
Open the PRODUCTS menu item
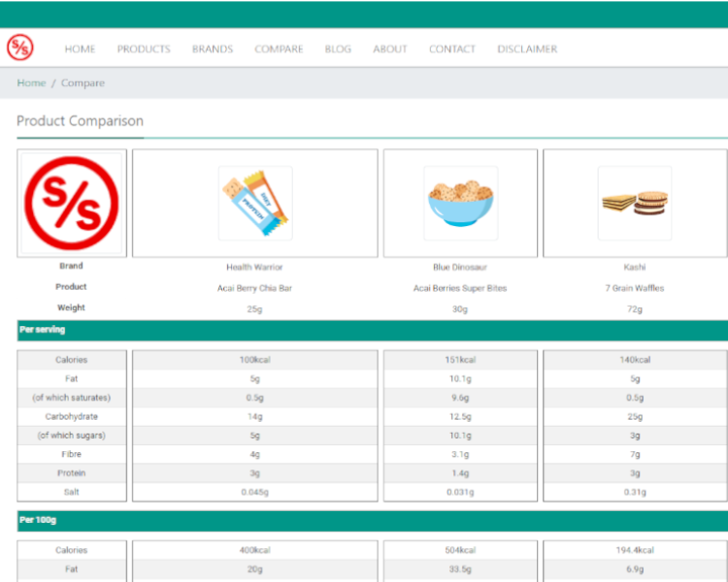pyautogui.click(x=144, y=48)
